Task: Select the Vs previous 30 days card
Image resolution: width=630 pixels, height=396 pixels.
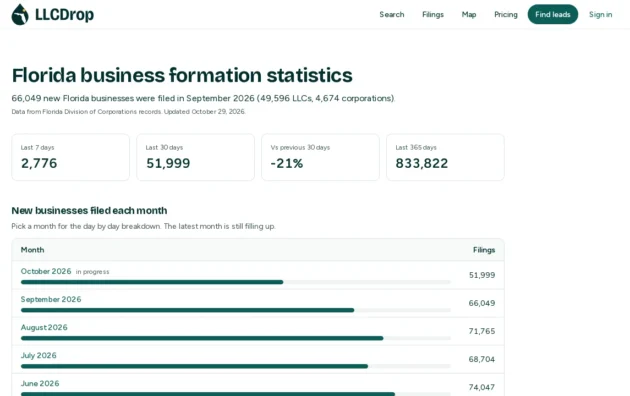Action: click(x=321, y=157)
